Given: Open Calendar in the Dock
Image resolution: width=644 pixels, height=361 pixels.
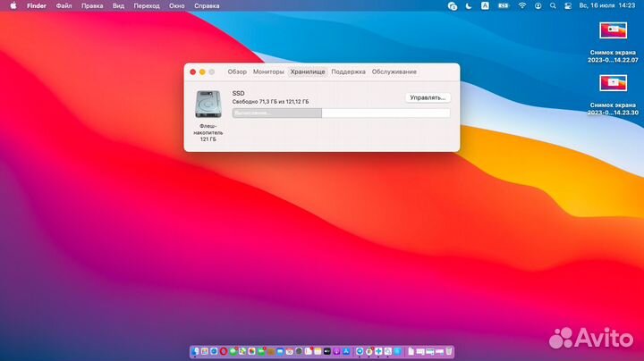Looking at the screenshot, I should [290, 351].
